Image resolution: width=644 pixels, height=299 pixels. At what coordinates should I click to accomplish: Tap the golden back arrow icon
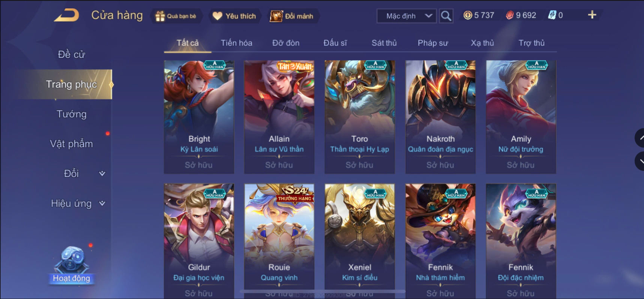coord(66,15)
